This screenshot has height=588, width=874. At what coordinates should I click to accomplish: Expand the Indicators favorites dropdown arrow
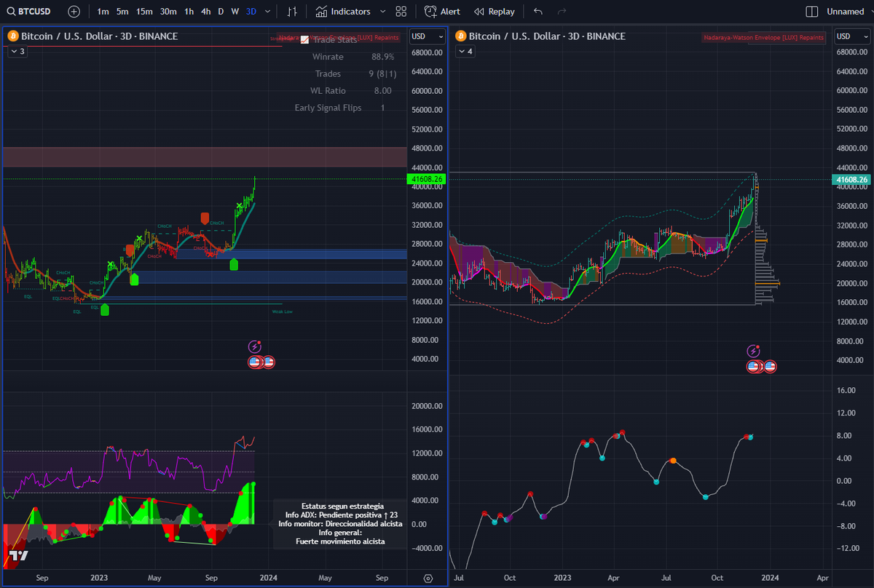(x=383, y=12)
